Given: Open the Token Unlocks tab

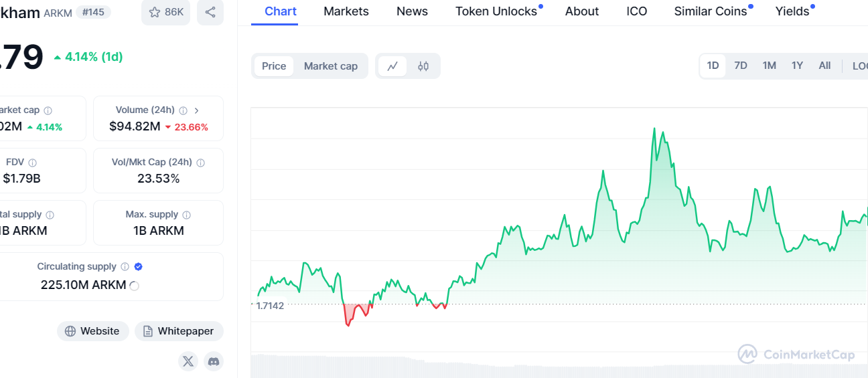Looking at the screenshot, I should pos(496,11).
